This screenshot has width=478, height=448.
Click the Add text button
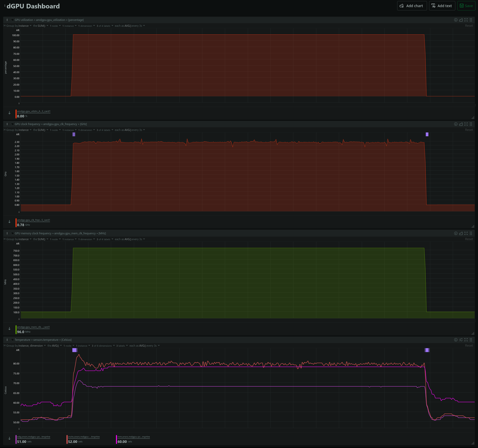click(442, 6)
